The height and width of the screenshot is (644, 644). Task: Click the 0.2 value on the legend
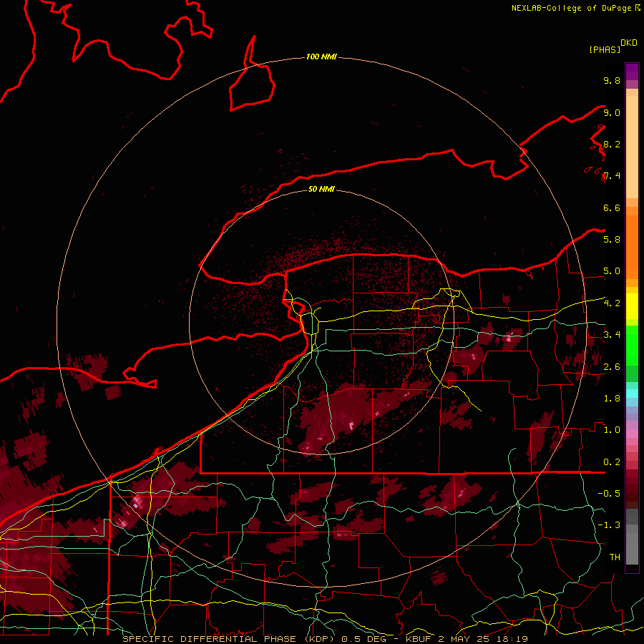click(x=612, y=462)
